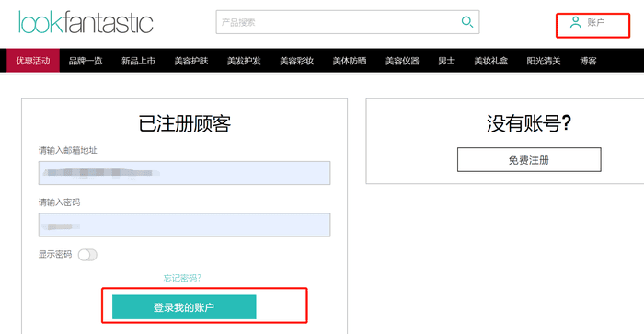Open the 博客 blog menu item
The height and width of the screenshot is (334, 644).
tap(588, 61)
